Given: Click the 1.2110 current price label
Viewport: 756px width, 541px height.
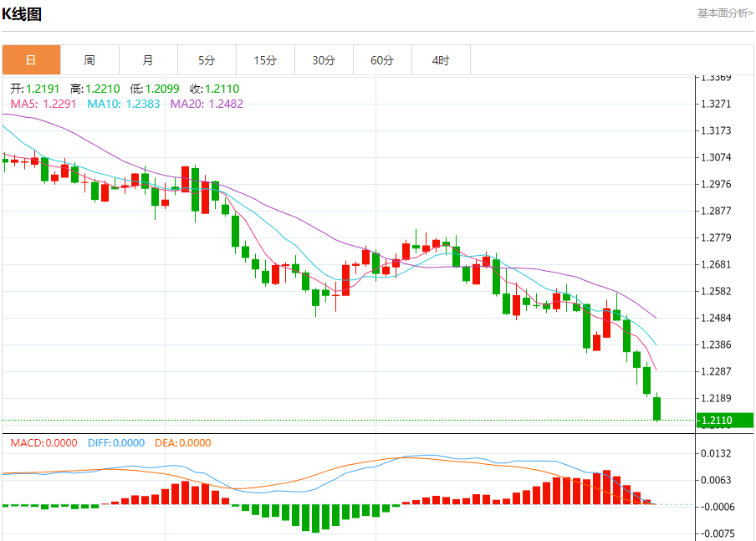Looking at the screenshot, I should click(x=725, y=420).
